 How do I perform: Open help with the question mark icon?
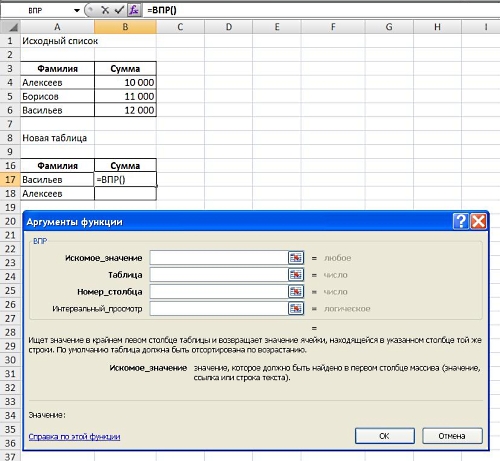pos(461,221)
